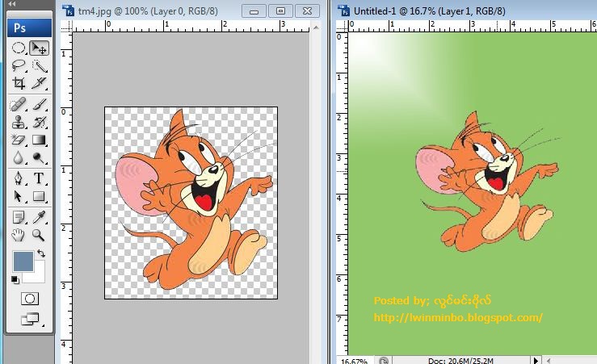The image size is (597, 364).
Task: Click scroll-left arrow in Untitled-1 window
Action: pos(549,360)
